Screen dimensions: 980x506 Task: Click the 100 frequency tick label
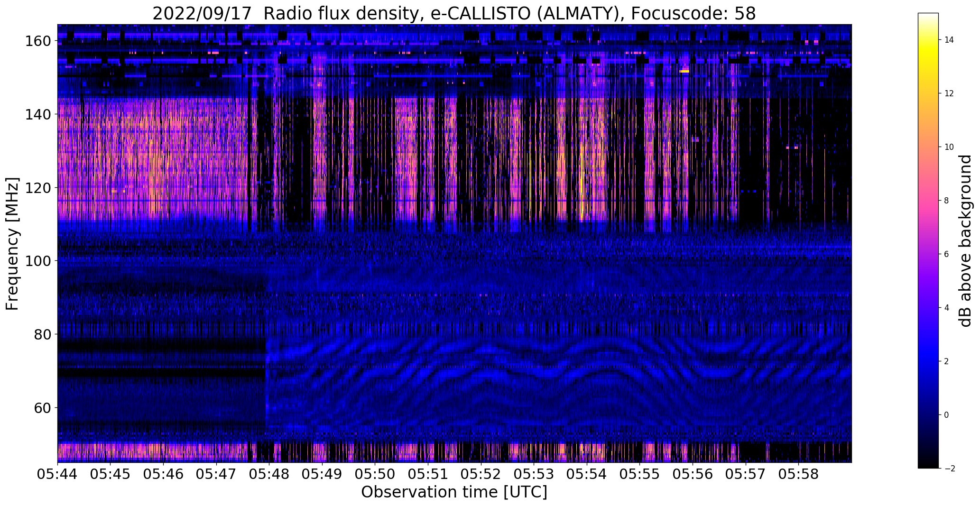37,261
